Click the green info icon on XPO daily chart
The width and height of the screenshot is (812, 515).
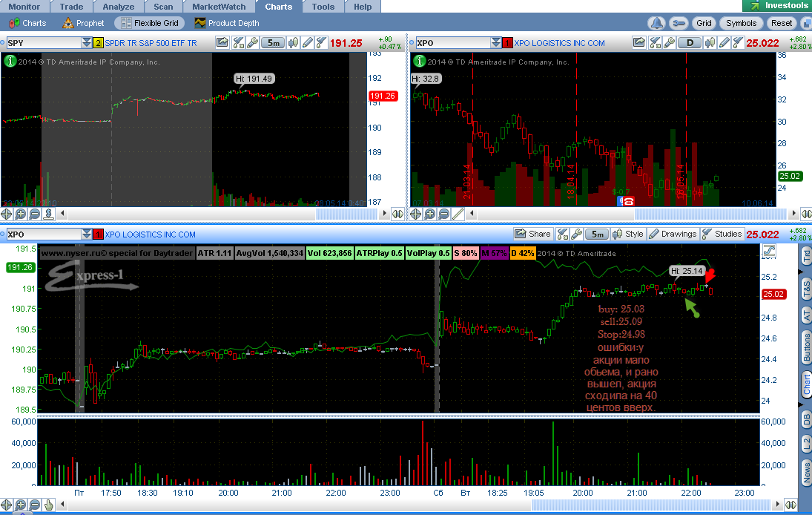(419, 61)
